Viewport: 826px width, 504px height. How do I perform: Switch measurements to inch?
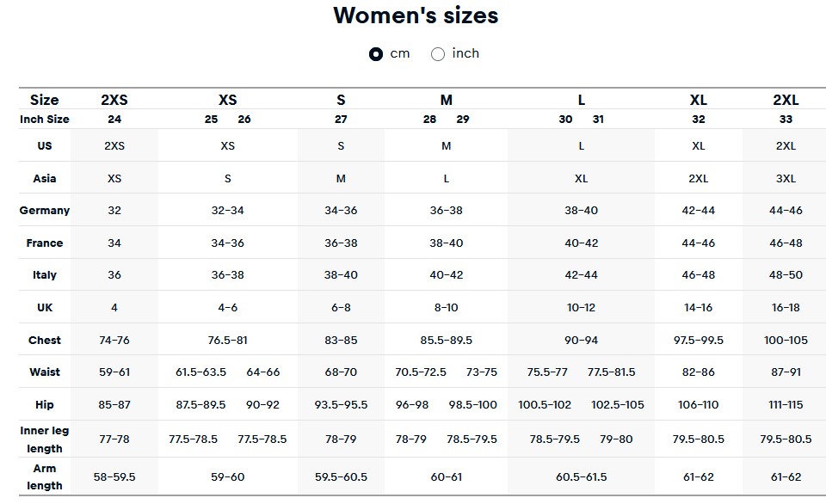pos(438,53)
